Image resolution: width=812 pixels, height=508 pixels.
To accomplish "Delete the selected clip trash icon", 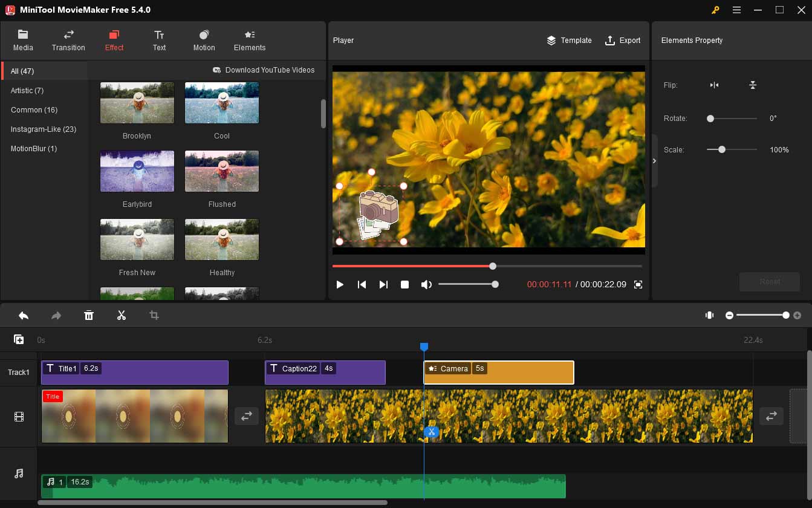I will tap(89, 315).
